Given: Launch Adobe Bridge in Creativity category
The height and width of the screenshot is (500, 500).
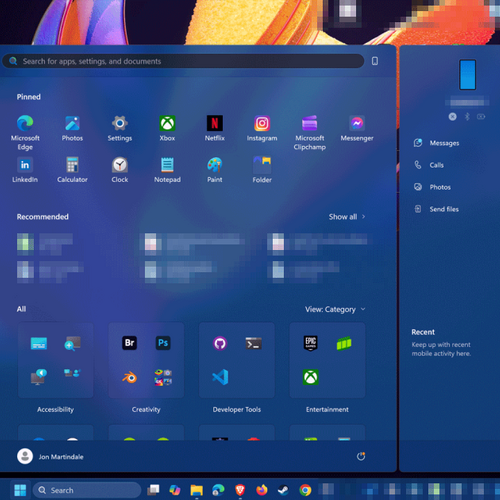Looking at the screenshot, I should 130,343.
